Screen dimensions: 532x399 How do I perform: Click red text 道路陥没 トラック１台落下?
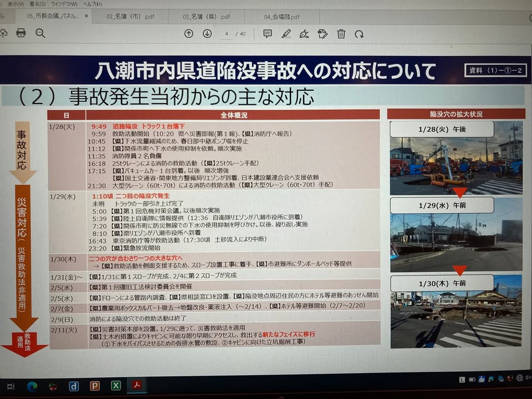click(x=149, y=126)
